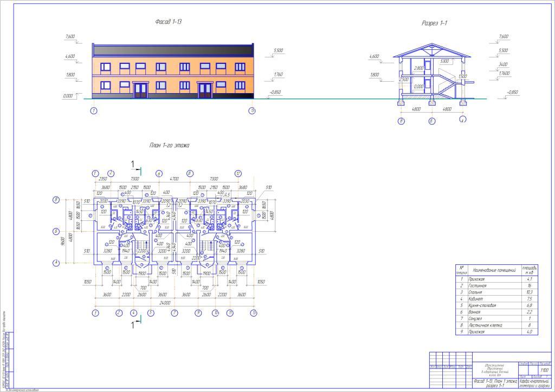Click axis bubble '7' below the floor plan

tap(175, 313)
